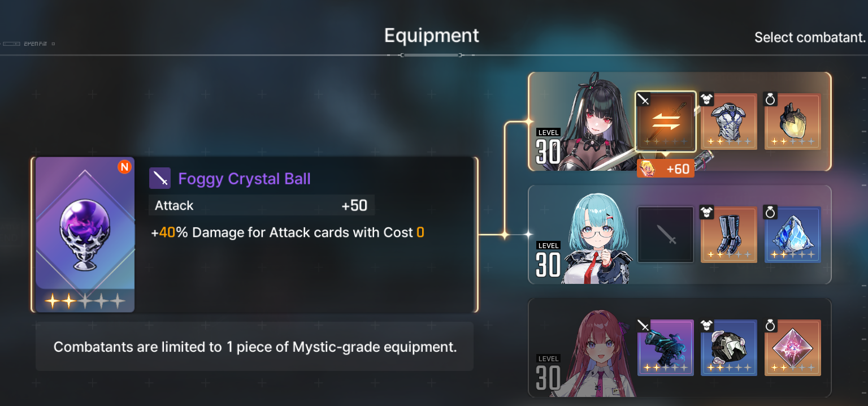The height and width of the screenshot is (406, 868).
Task: Click the silver chest armor equipment slot
Action: 729,122
